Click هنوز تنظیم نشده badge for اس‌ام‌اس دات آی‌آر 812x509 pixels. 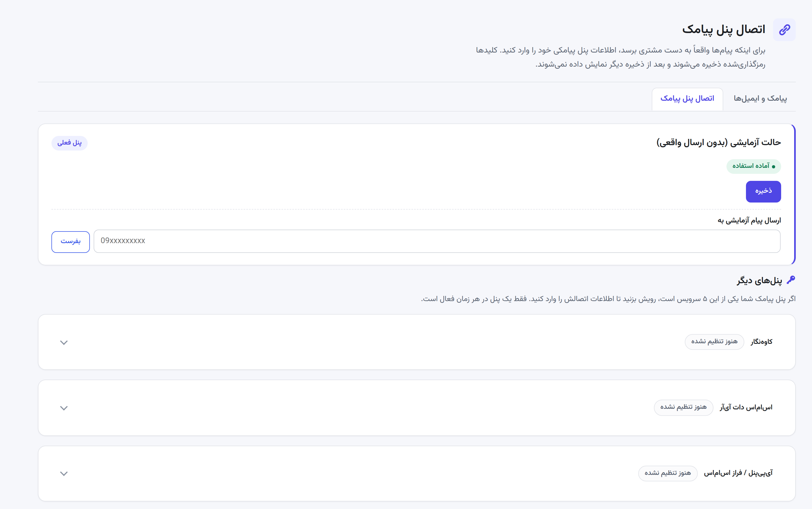point(683,407)
